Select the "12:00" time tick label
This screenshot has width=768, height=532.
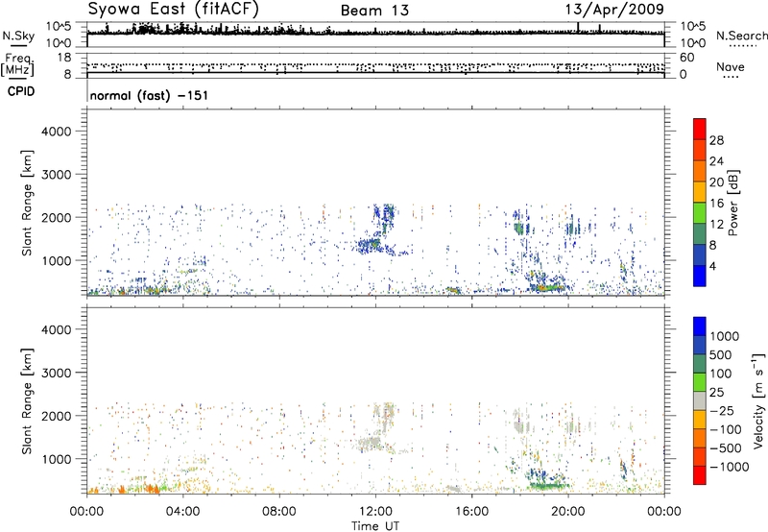tap(375, 512)
